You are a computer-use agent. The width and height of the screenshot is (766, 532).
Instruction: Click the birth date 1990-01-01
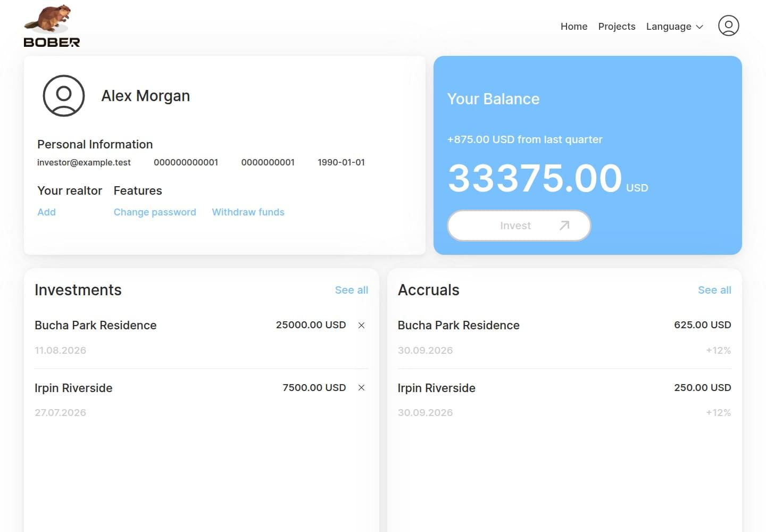(341, 162)
